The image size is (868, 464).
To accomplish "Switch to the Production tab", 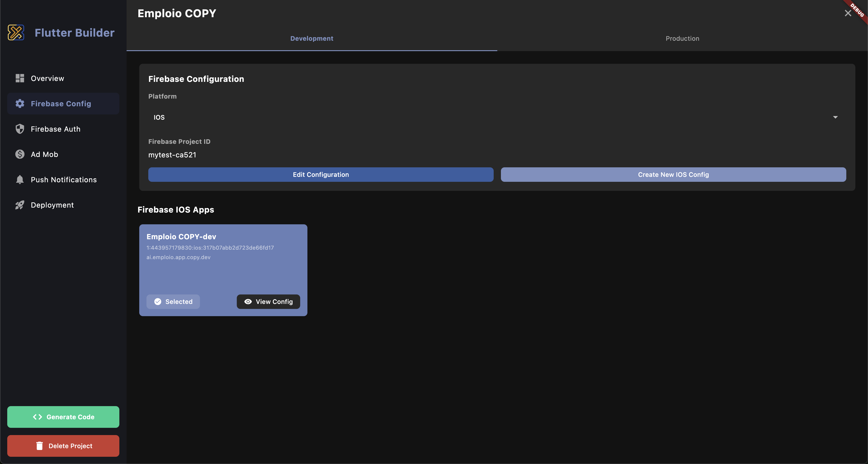I will (682, 38).
